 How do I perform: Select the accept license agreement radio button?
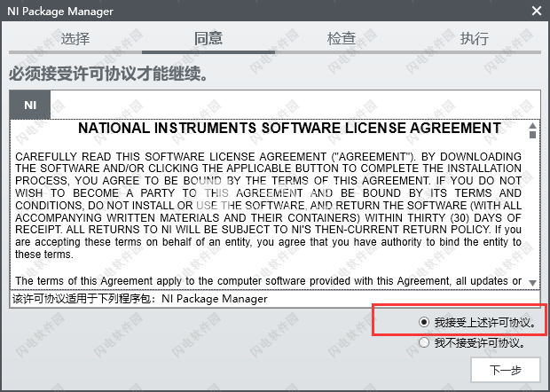[x=424, y=322]
